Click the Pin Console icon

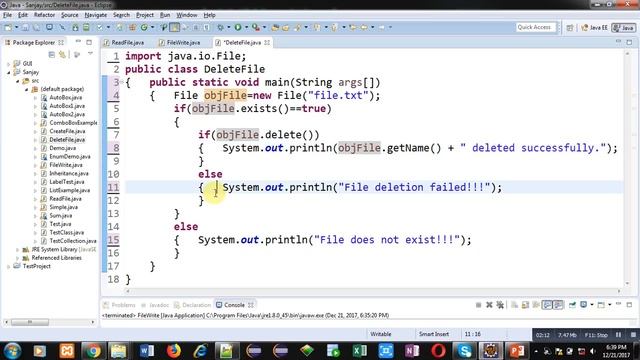[572, 305]
